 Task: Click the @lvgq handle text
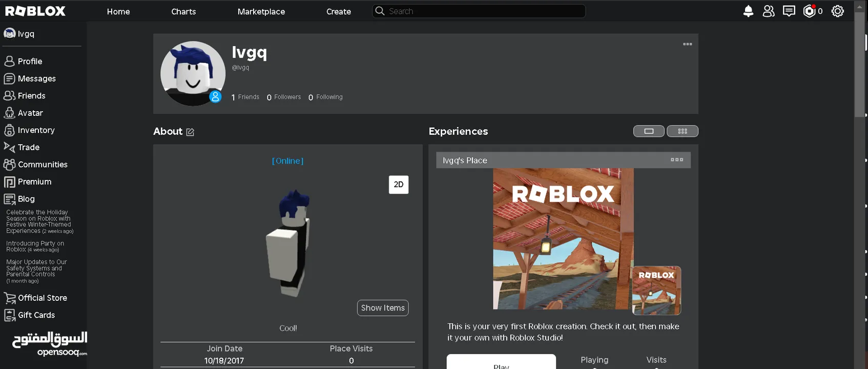click(x=240, y=68)
